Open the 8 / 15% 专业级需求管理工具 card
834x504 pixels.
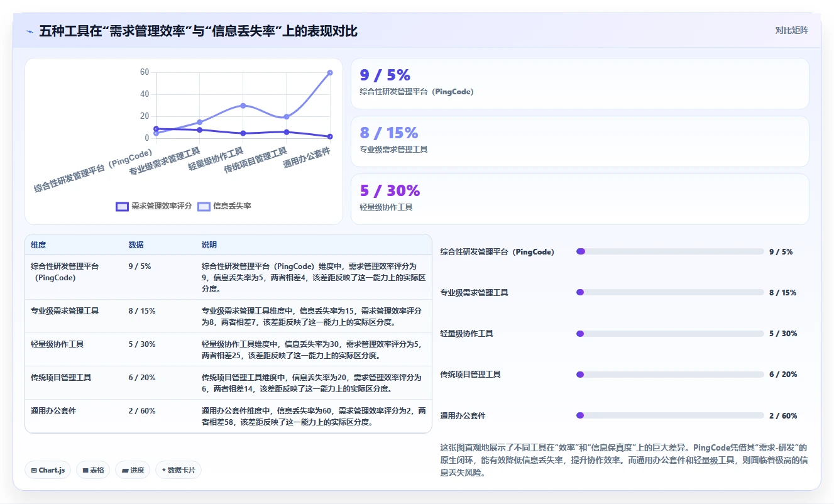coord(579,141)
